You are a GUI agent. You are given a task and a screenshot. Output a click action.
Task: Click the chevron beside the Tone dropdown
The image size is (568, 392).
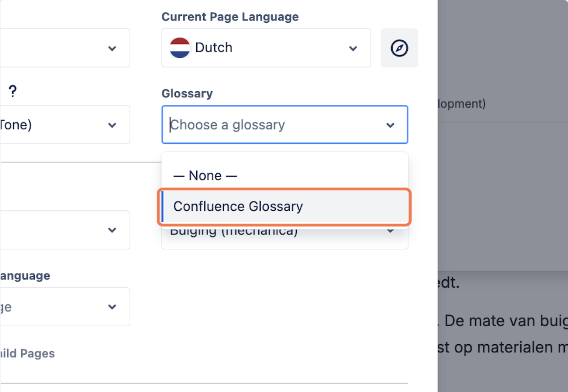[x=112, y=125]
